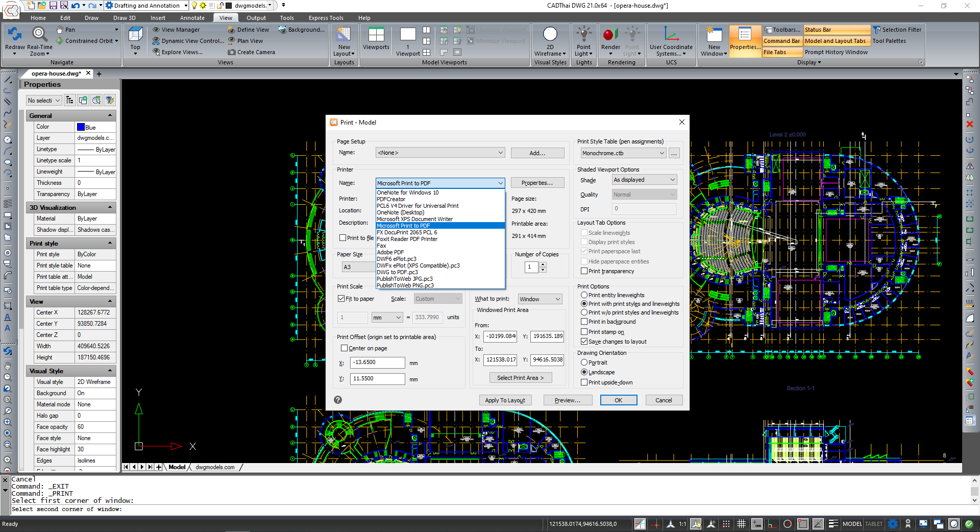Choose Foxit Reader PDF Printer from list
The width and height of the screenshot is (980, 532).
pos(407,239)
